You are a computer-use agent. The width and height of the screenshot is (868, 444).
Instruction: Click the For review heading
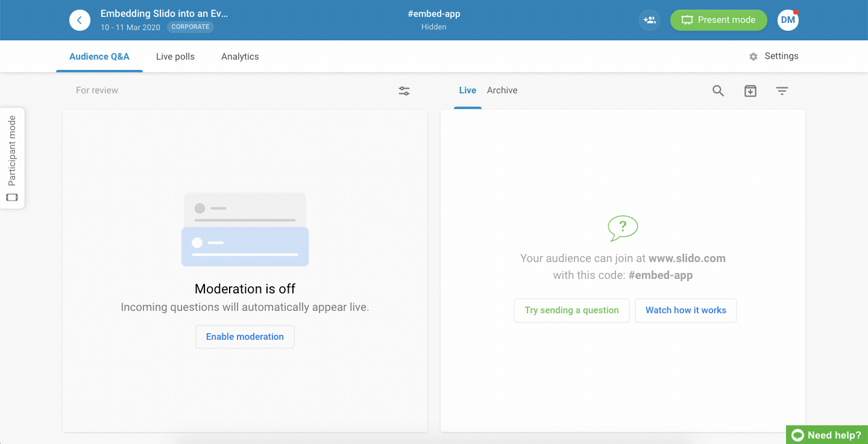tap(97, 90)
